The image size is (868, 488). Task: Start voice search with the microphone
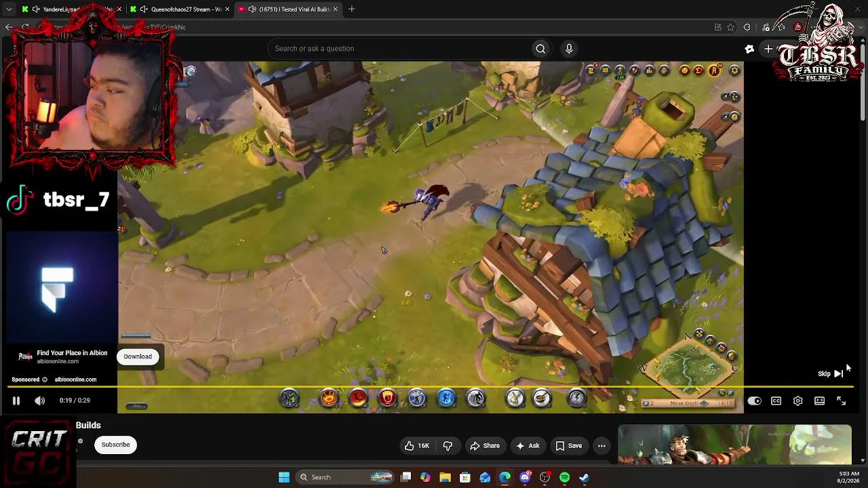point(569,49)
